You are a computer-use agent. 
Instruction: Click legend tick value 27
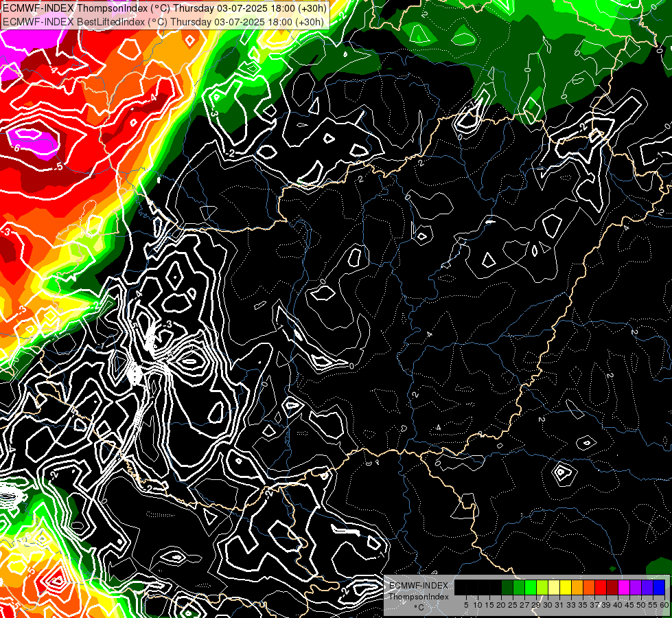click(525, 605)
